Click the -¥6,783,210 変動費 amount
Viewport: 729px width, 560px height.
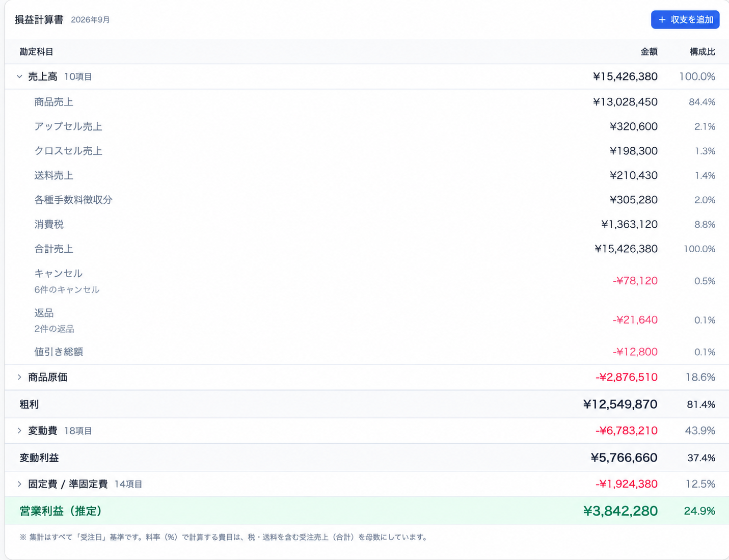pos(627,431)
